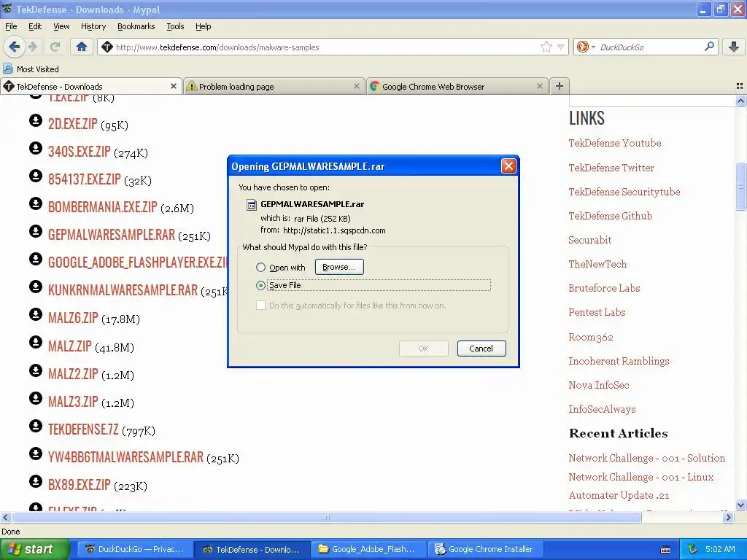Image resolution: width=747 pixels, height=560 pixels.
Task: Open the Bookmarks menu
Action: pos(136,26)
